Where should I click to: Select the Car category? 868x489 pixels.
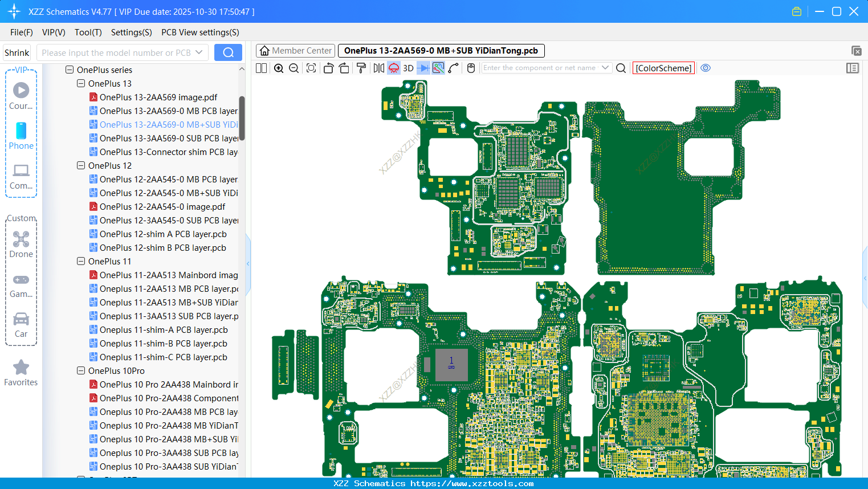(x=21, y=325)
